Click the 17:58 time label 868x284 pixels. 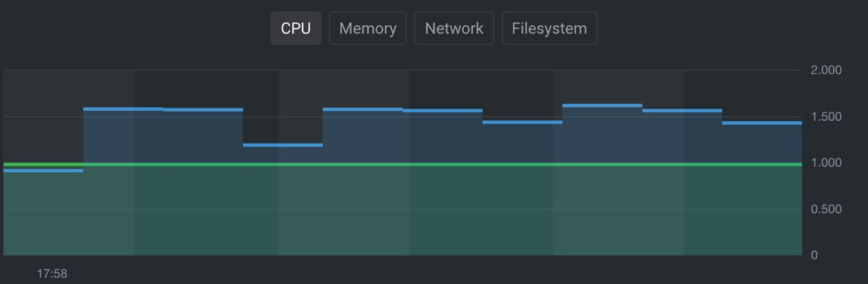pyautogui.click(x=52, y=274)
